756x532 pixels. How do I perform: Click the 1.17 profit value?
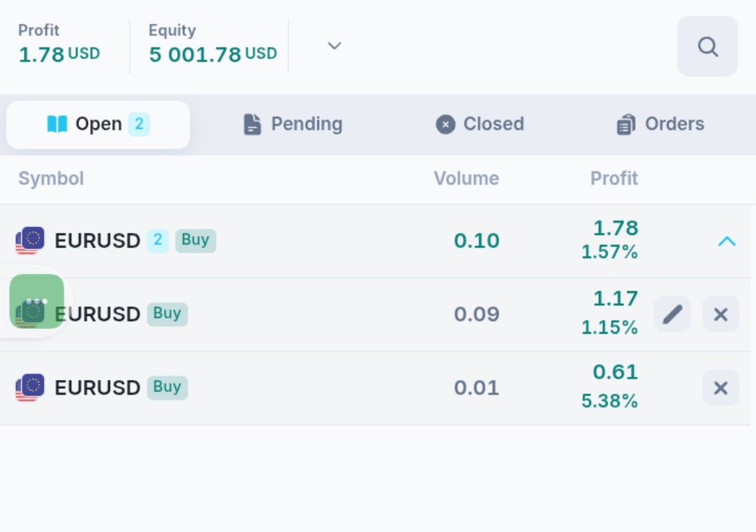tap(615, 298)
